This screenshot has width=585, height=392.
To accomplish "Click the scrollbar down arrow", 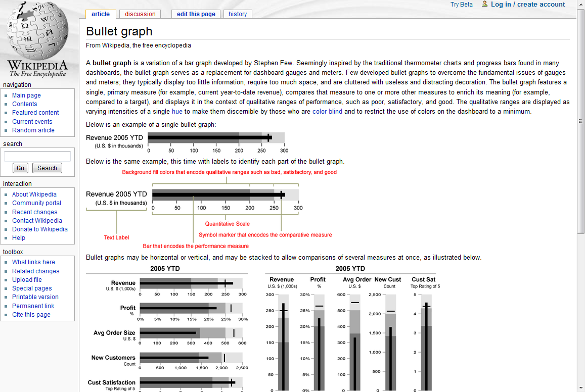I will (x=580, y=388).
